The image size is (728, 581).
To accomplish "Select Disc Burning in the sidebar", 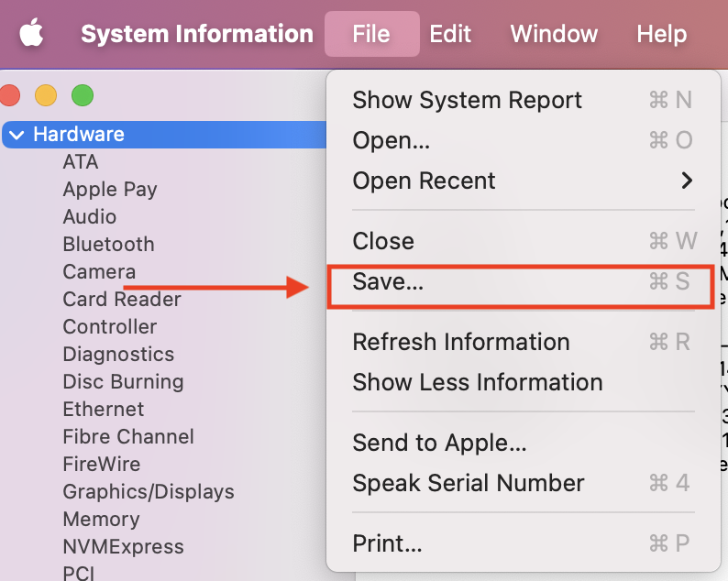I will coord(123,382).
